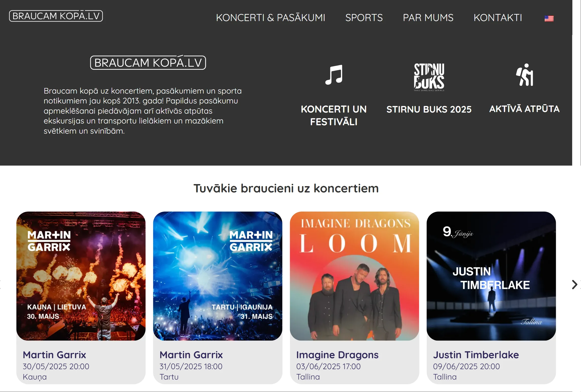This screenshot has height=392, width=581.
Task: Click the Braucam Kopā.lv header logo
Action: [56, 16]
